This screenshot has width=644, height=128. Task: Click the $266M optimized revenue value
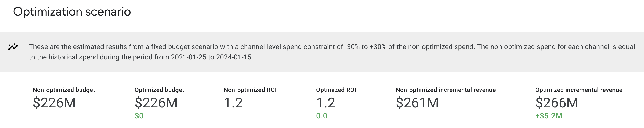(556, 103)
